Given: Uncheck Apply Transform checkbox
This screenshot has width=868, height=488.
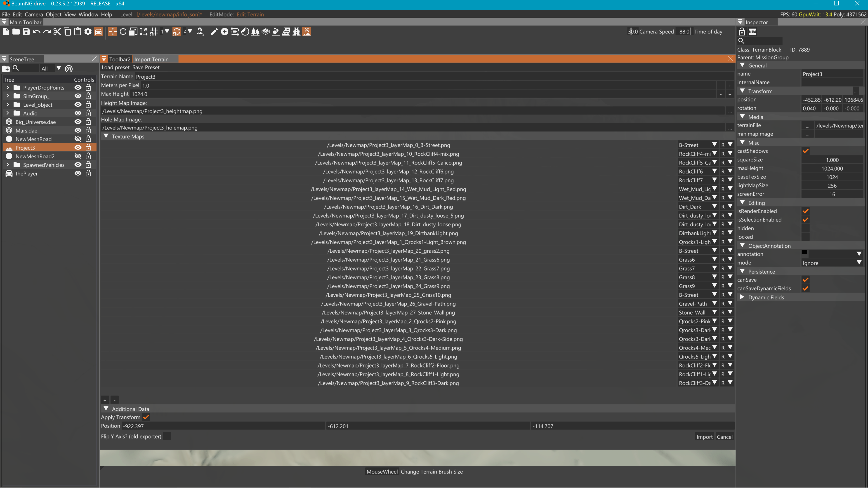Looking at the screenshot, I should coord(146,417).
